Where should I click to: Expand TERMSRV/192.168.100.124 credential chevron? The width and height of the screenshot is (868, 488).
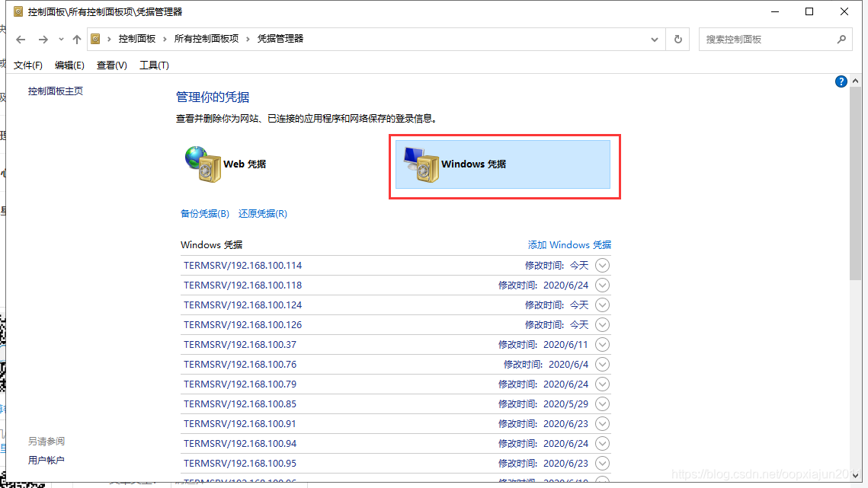point(602,305)
